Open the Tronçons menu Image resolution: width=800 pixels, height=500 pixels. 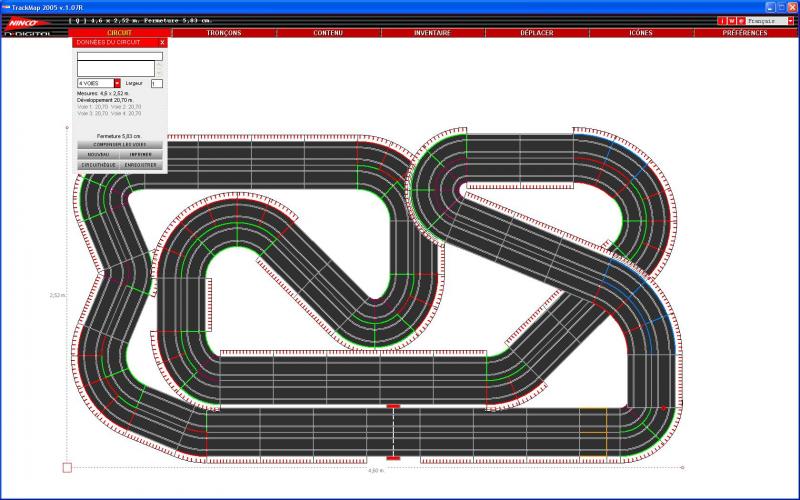(224, 33)
